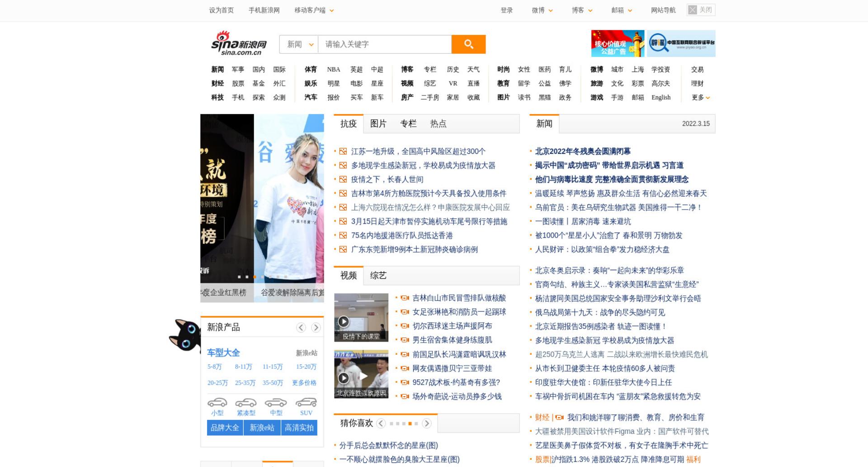Click the 新浪e站 blue button

tap(262, 428)
